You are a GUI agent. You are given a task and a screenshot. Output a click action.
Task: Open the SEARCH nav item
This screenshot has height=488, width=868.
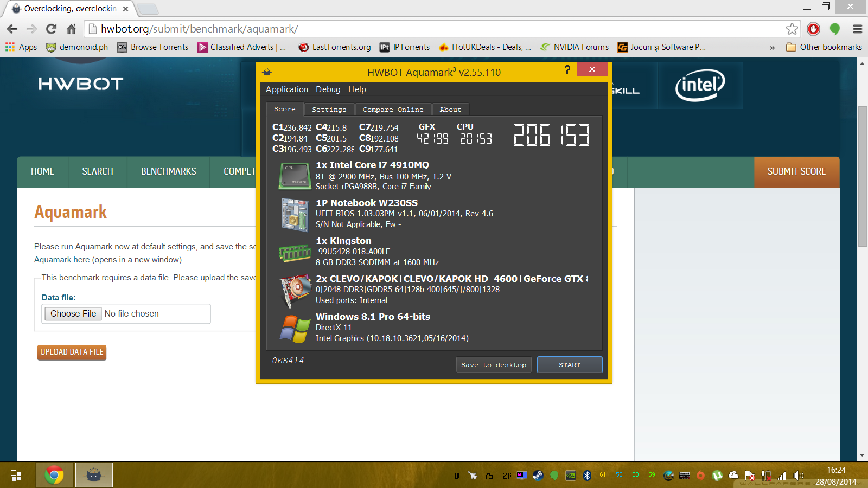point(98,171)
